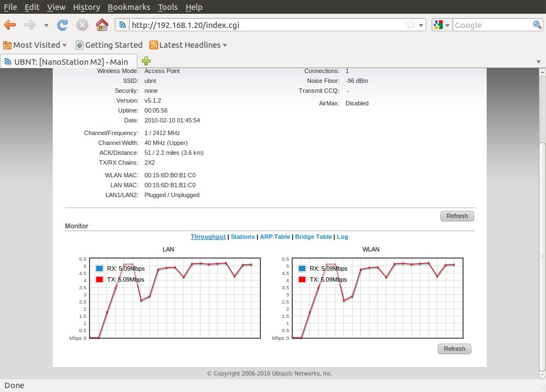Select the NanoStation M2 Main tab

point(68,61)
